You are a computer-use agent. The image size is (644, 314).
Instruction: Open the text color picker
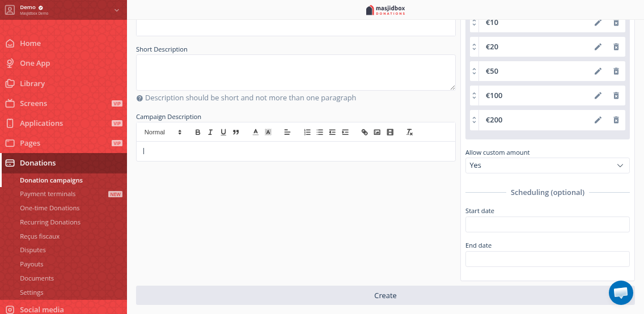coord(256,132)
